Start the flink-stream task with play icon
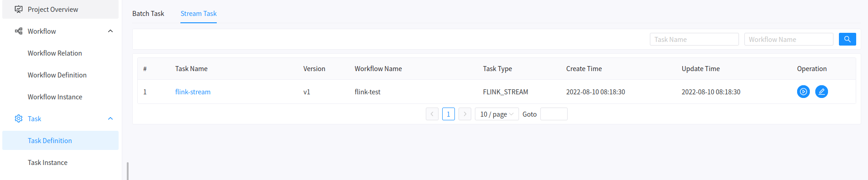Screen dimensions: 868x180 [x=803, y=92]
